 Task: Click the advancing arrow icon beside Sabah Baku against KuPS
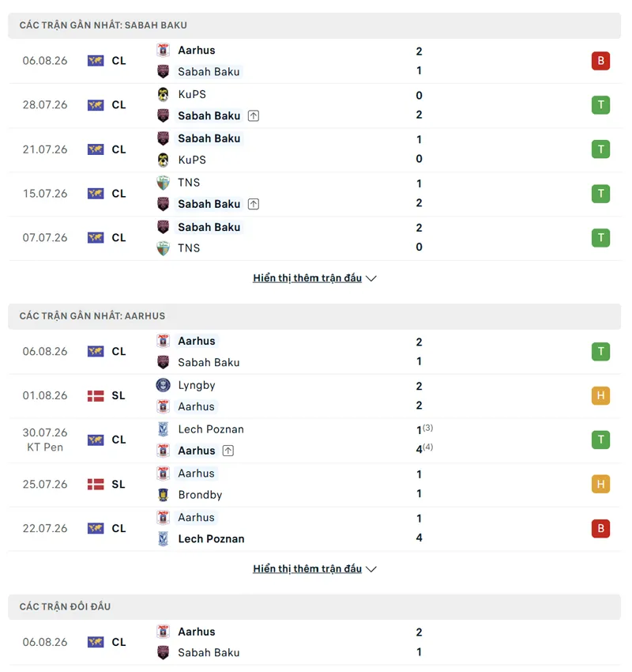tap(254, 115)
